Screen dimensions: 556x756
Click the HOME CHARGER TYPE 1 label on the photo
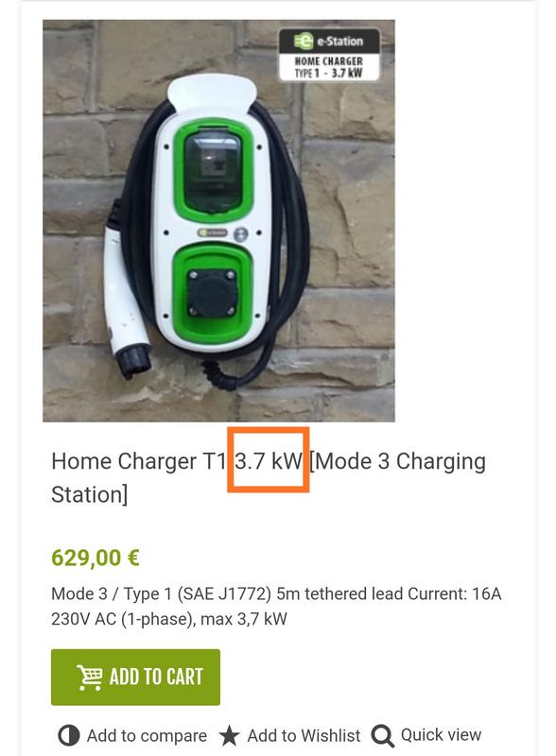click(329, 67)
